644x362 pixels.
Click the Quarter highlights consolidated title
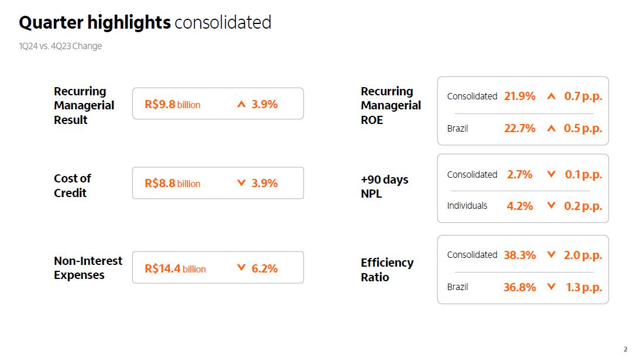pos(145,23)
